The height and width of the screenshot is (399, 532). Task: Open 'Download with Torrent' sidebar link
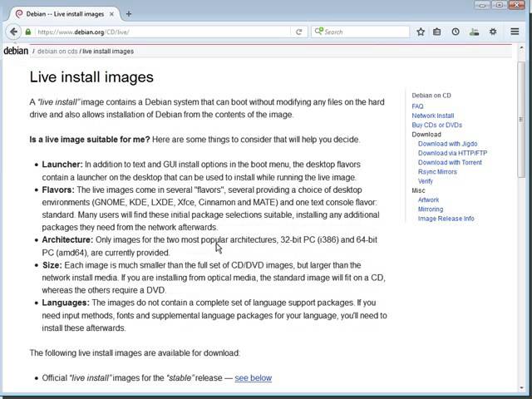[x=450, y=162]
